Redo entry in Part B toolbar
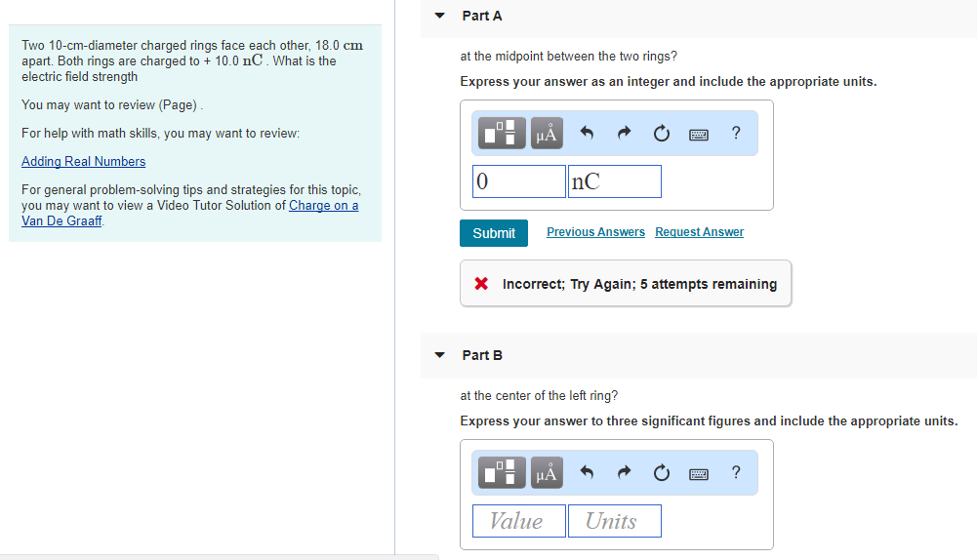Viewport: 977px width, 560px height. [625, 474]
